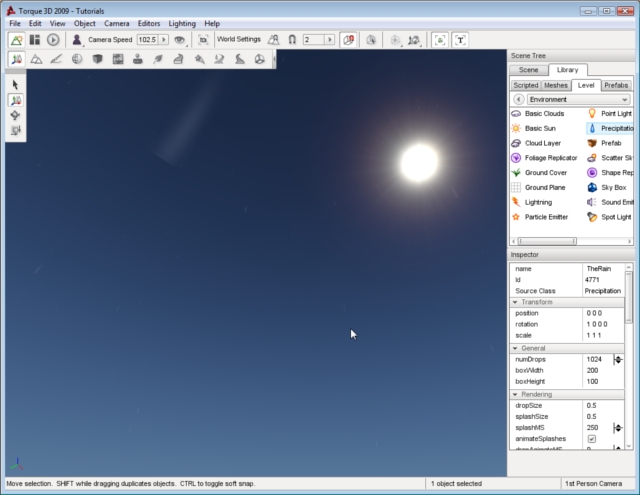Toggle the animateSplashes checkbox
This screenshot has width=640, height=495.
[591, 438]
